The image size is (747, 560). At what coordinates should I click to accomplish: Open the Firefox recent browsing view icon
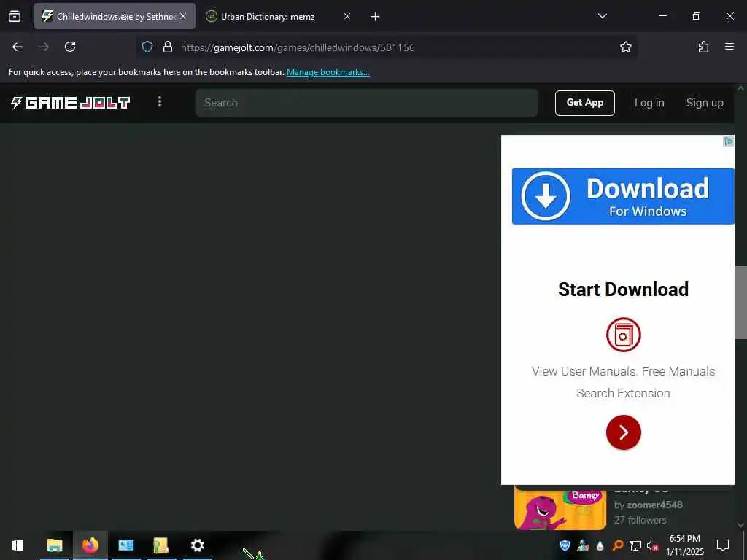coord(15,17)
